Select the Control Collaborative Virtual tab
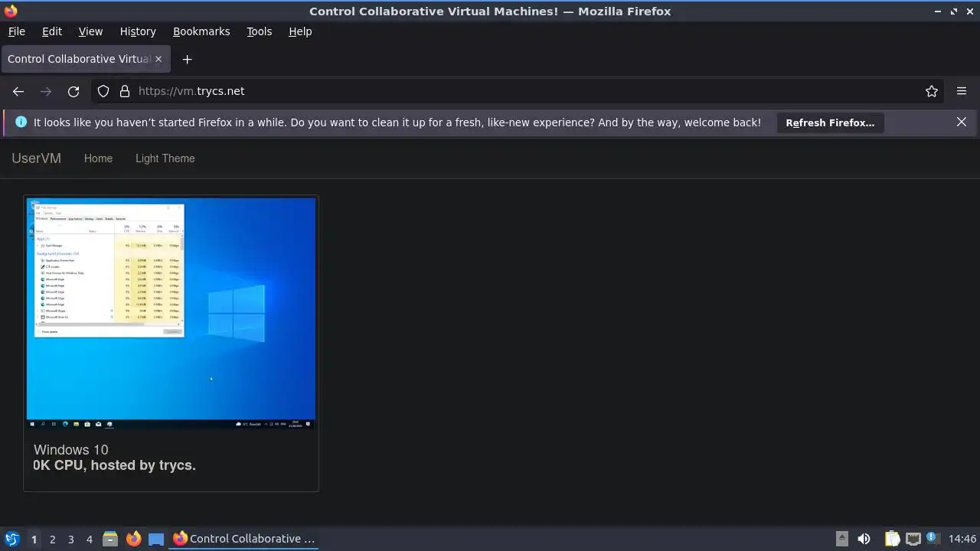The width and height of the screenshot is (980, 551). [x=84, y=59]
